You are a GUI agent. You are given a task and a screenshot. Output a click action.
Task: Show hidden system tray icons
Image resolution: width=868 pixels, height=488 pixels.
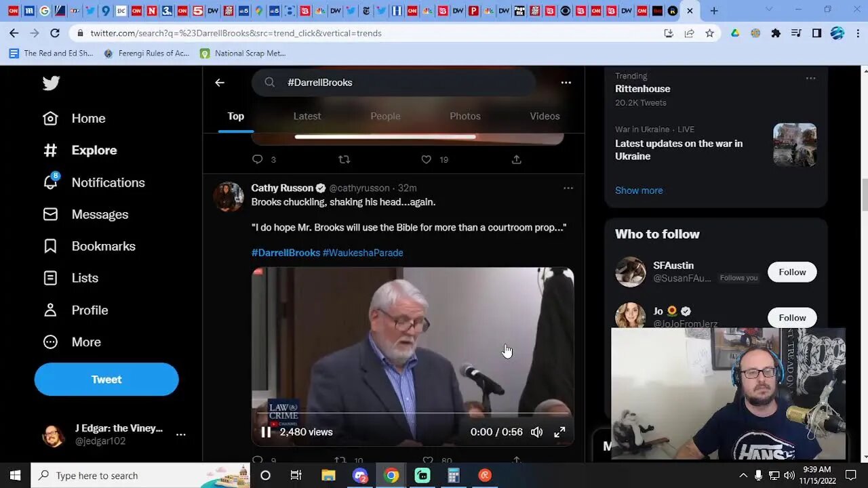743,476
